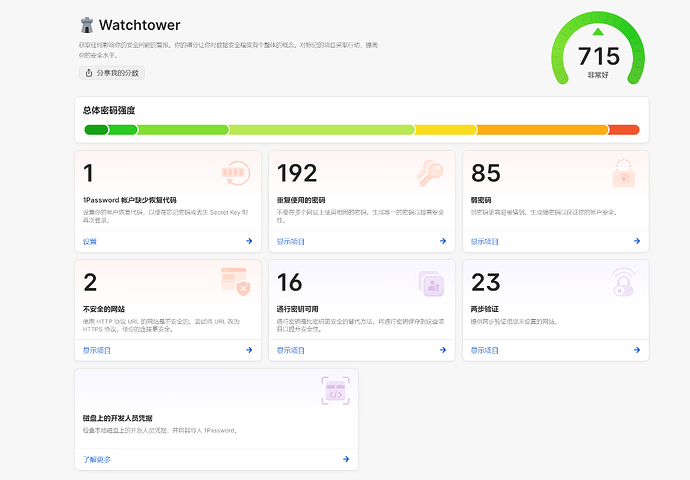Click the wireless lock icon on 两步验证 card

(x=624, y=282)
